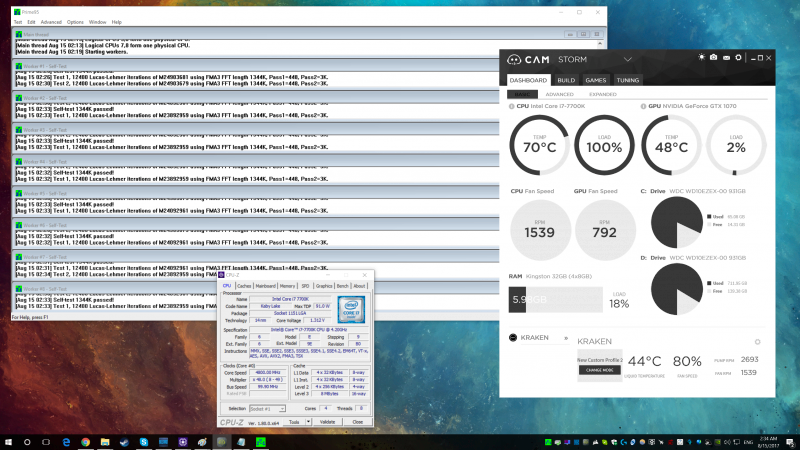The height and width of the screenshot is (450, 800).
Task: Select the ADVANCED dashboard view in CAM
Action: (560, 94)
